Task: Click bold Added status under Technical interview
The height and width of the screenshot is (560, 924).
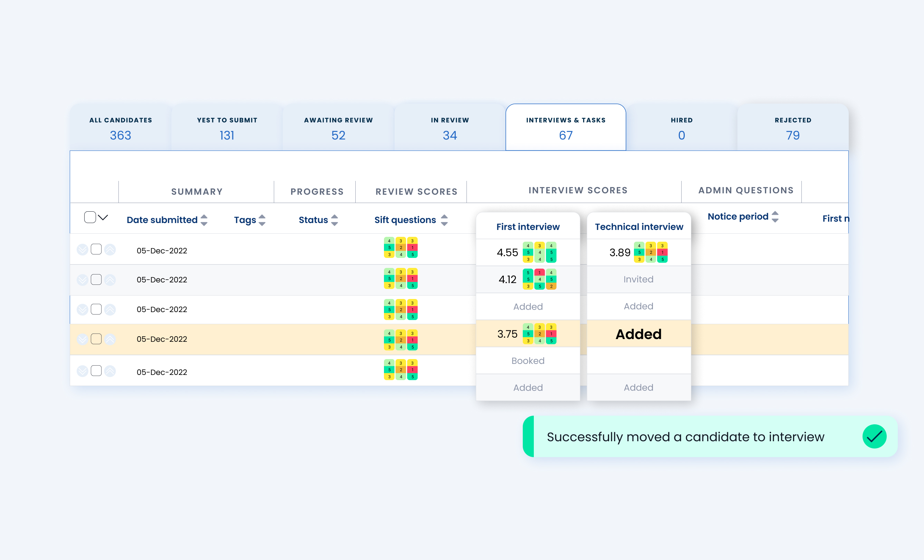Action: pos(638,334)
